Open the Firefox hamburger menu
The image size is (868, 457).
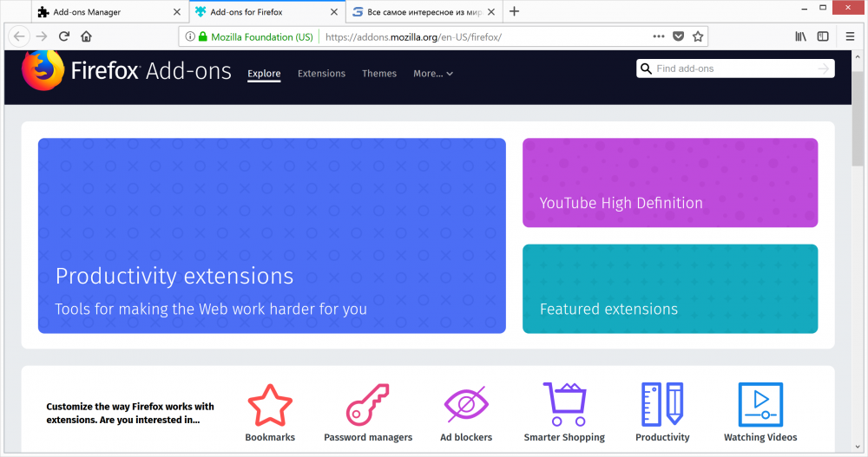pos(851,36)
